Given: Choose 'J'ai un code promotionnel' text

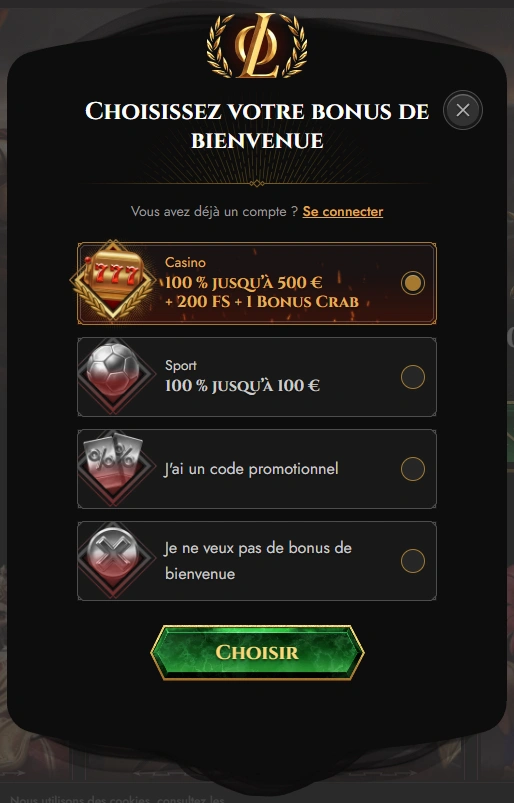Looking at the screenshot, I should click(251, 469).
